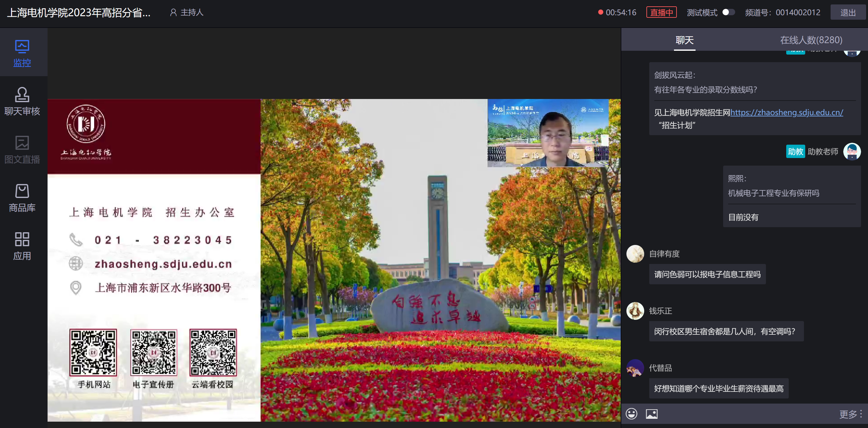The width and height of the screenshot is (868, 428).
Task: Open the 监控 monitoring panel
Action: [x=22, y=53]
